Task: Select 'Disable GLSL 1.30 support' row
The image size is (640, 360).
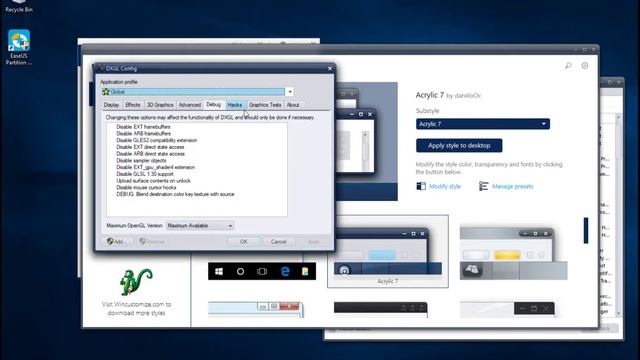Action: tap(145, 174)
